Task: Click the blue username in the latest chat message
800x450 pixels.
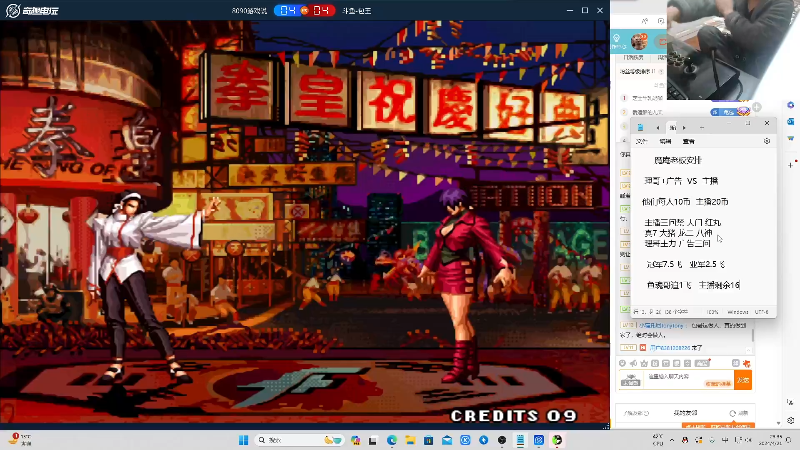Action: tap(670, 347)
